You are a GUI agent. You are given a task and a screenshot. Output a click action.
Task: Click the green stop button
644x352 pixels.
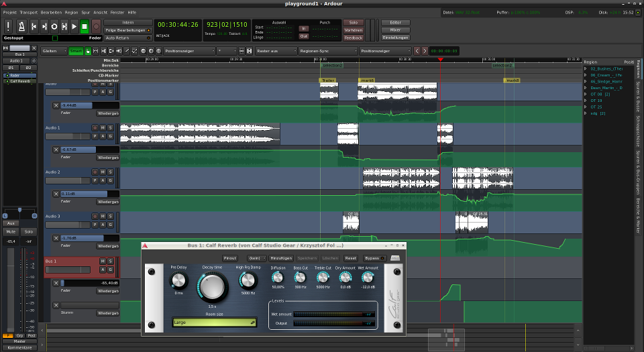pyautogui.click(x=85, y=27)
